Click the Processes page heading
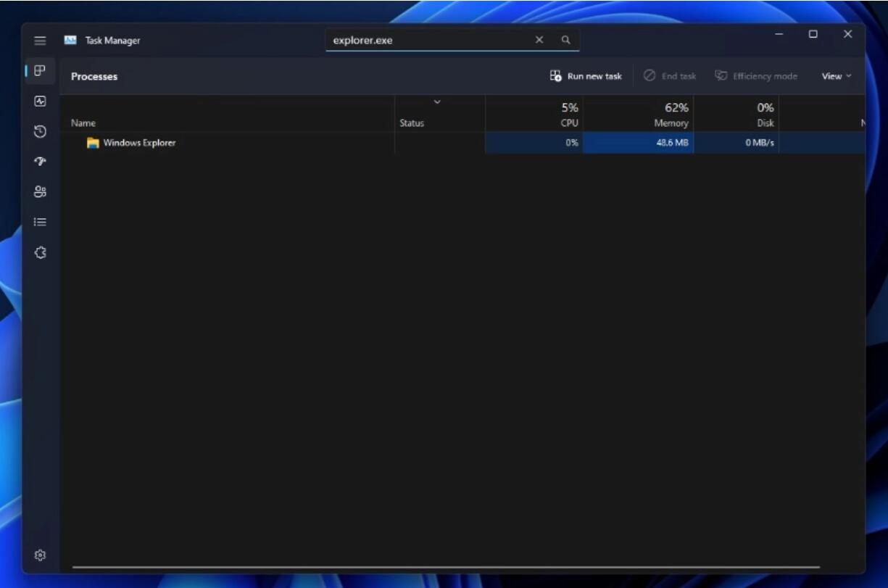Viewport: 888px width, 588px height. (94, 76)
